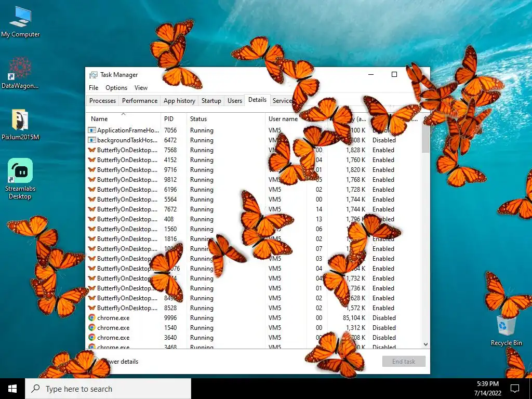The height and width of the screenshot is (399, 532).
Task: Click butterfly icon of process PID 6196
Action: pyautogui.click(x=91, y=189)
